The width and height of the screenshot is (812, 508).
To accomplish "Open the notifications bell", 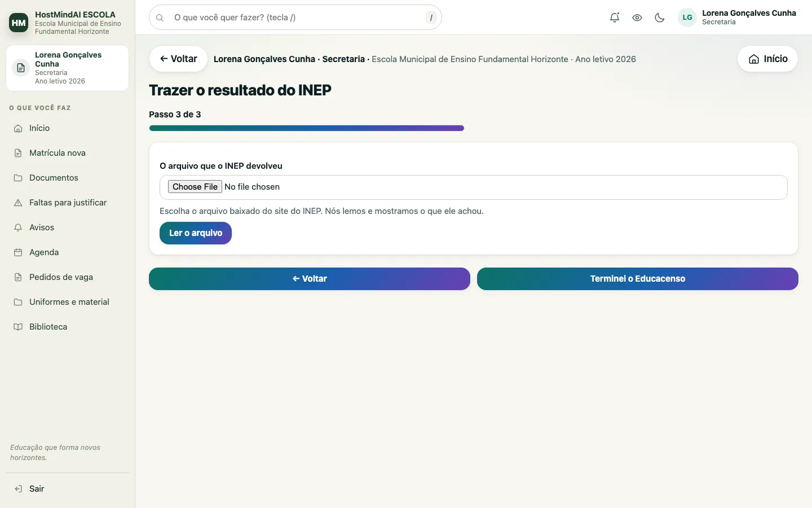I will tap(615, 17).
